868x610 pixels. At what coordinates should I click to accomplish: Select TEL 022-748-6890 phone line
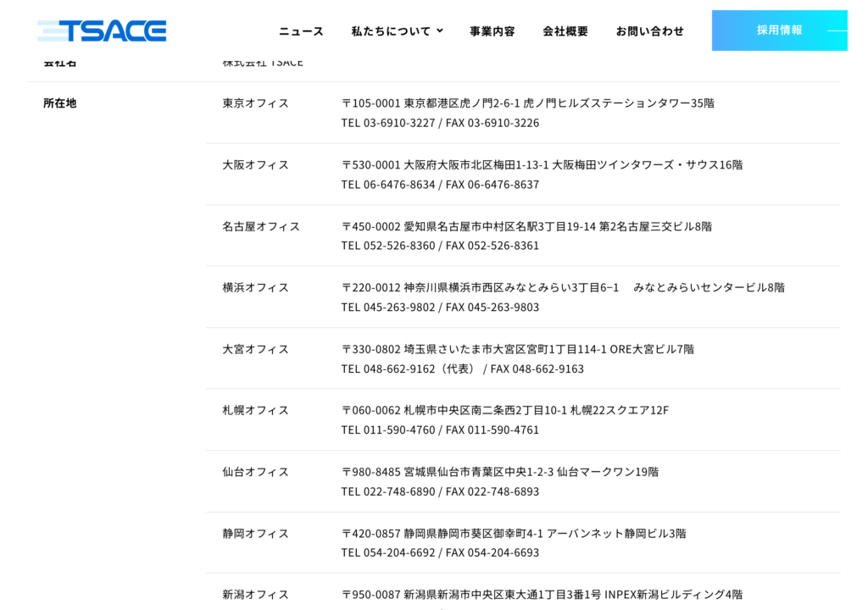440,491
